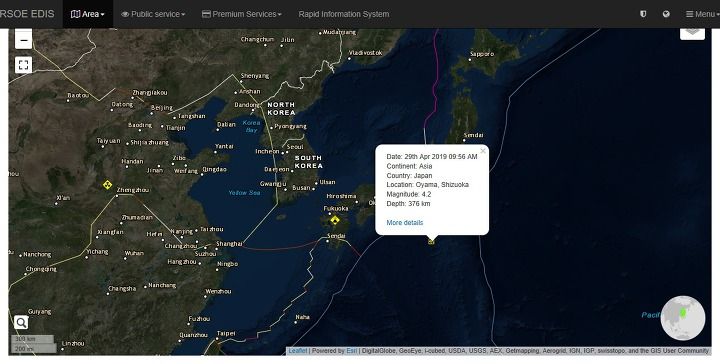Screen dimensions: 720x364
Task: Click the NORTH KOREA country label
Action: point(281,108)
